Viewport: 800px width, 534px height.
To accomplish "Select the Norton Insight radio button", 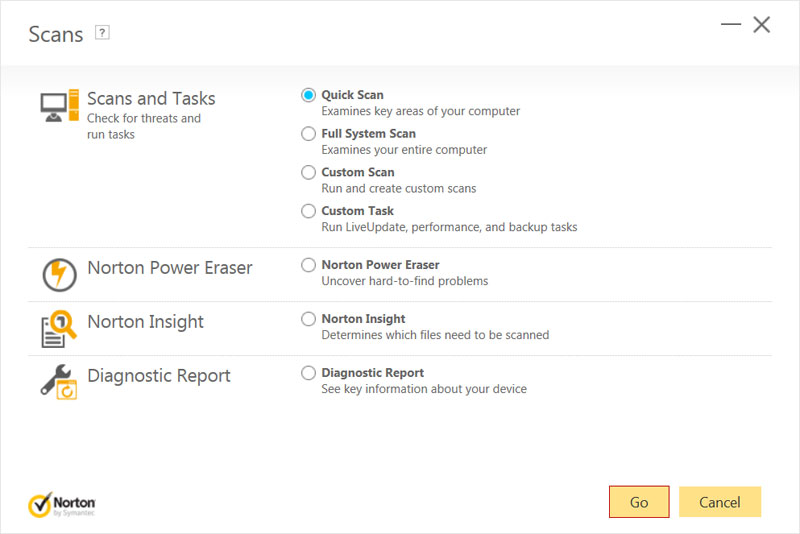I will [x=308, y=319].
